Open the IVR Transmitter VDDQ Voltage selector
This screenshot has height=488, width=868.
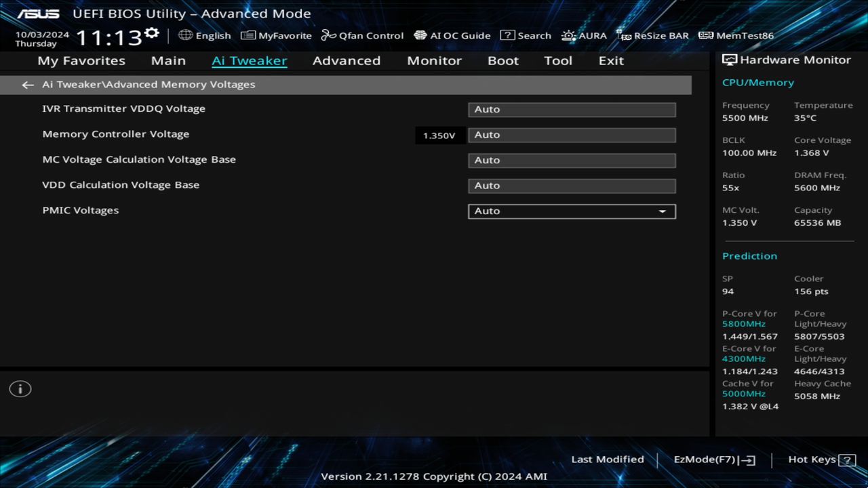pos(572,109)
